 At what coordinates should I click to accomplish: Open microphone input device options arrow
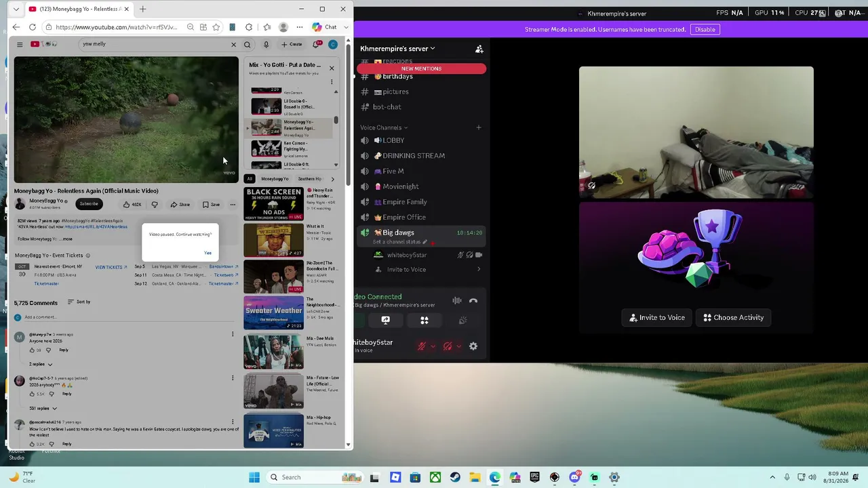pyautogui.click(x=433, y=346)
